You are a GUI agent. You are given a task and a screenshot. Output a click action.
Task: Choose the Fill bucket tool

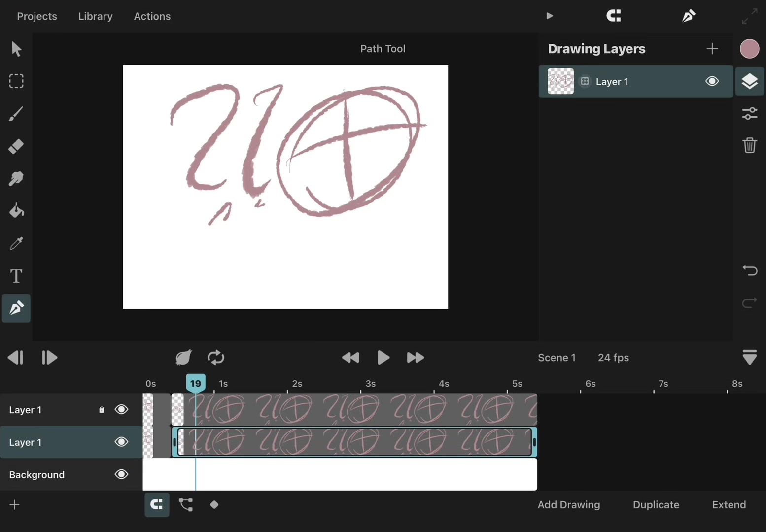[16, 211]
